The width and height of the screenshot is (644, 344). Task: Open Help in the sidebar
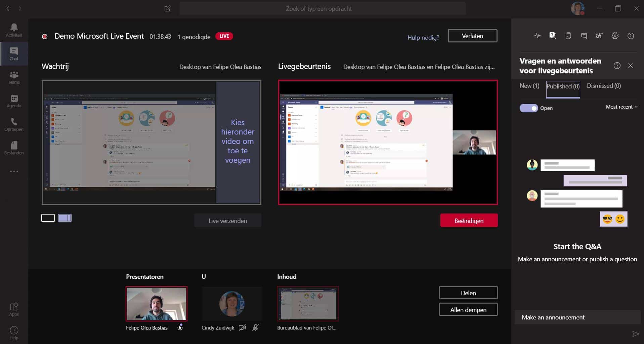(x=14, y=333)
